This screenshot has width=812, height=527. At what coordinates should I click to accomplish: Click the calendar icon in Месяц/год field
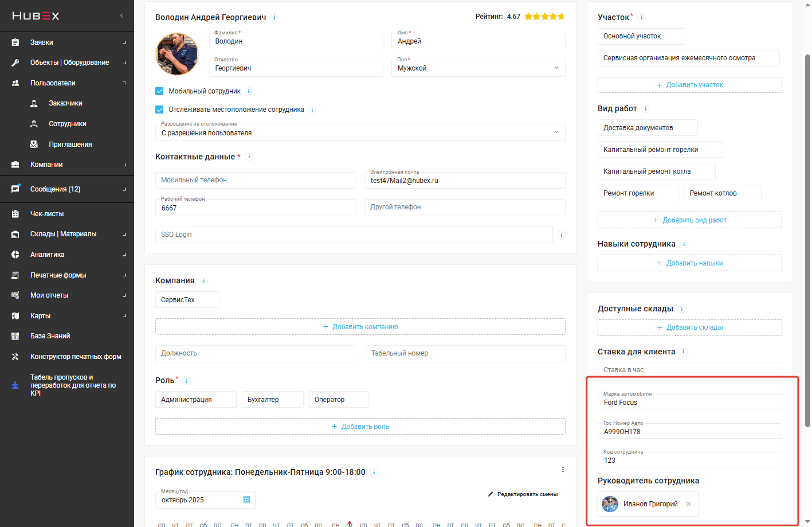(x=246, y=499)
